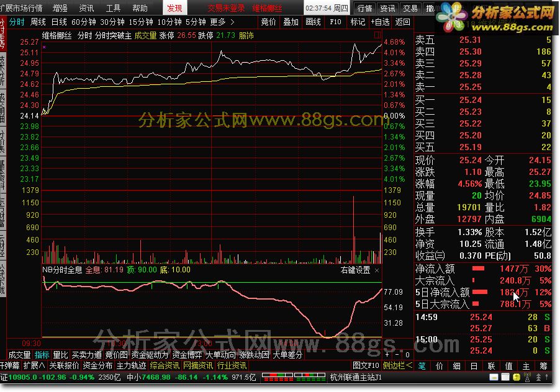Click the top-right 行情 button

365,8
